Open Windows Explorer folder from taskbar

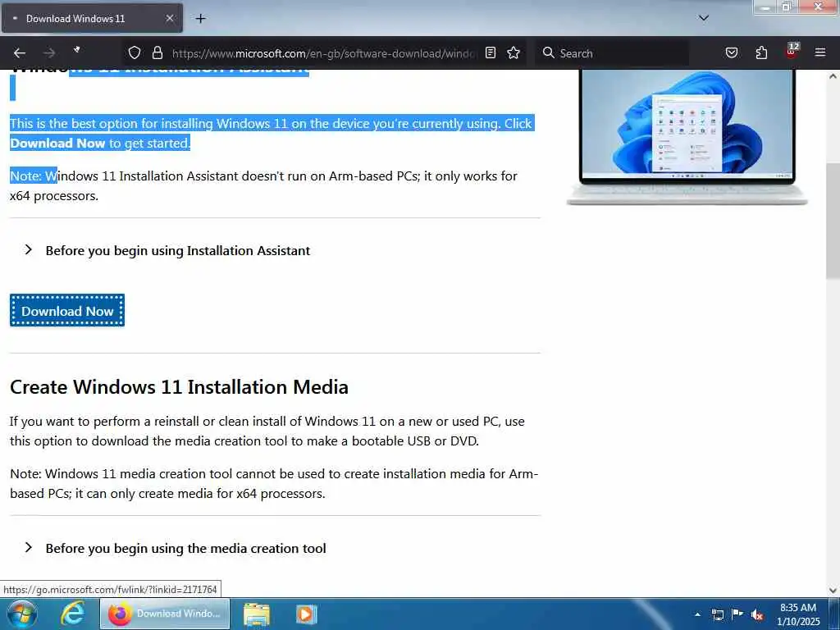pyautogui.click(x=257, y=614)
